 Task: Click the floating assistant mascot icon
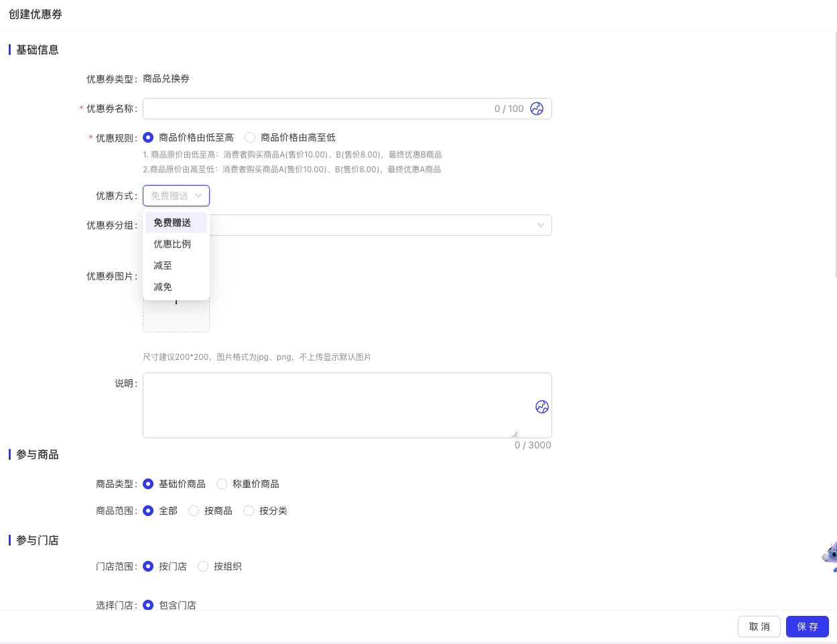830,556
